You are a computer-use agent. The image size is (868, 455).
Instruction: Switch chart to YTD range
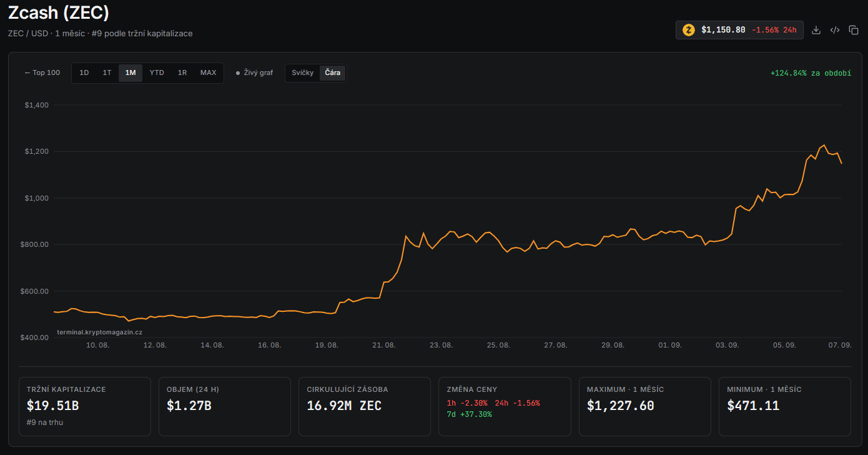tap(157, 72)
